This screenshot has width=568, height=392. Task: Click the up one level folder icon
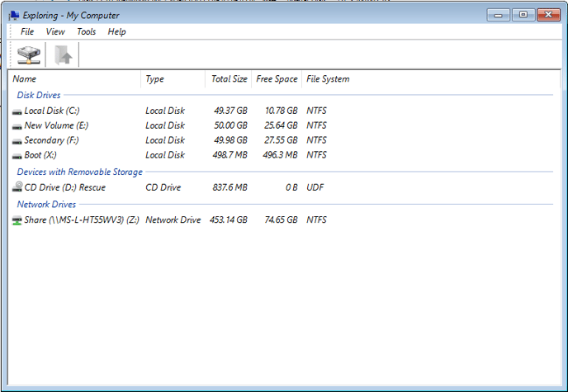tap(63, 55)
